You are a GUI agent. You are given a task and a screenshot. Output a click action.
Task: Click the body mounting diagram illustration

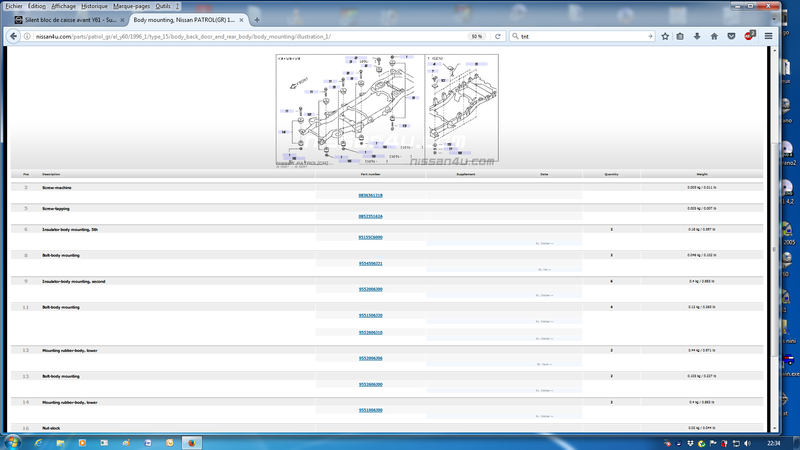[x=386, y=109]
